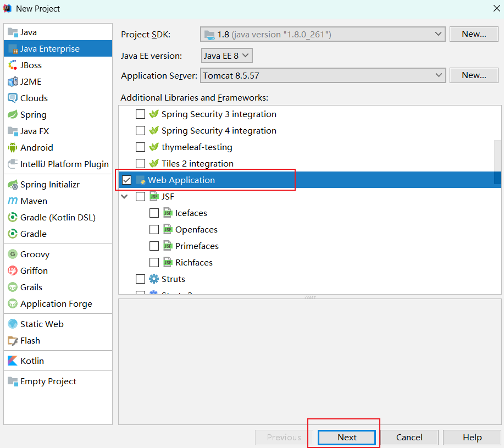Click the Kotlin logo icon
The height and width of the screenshot is (448, 504).
[13, 361]
